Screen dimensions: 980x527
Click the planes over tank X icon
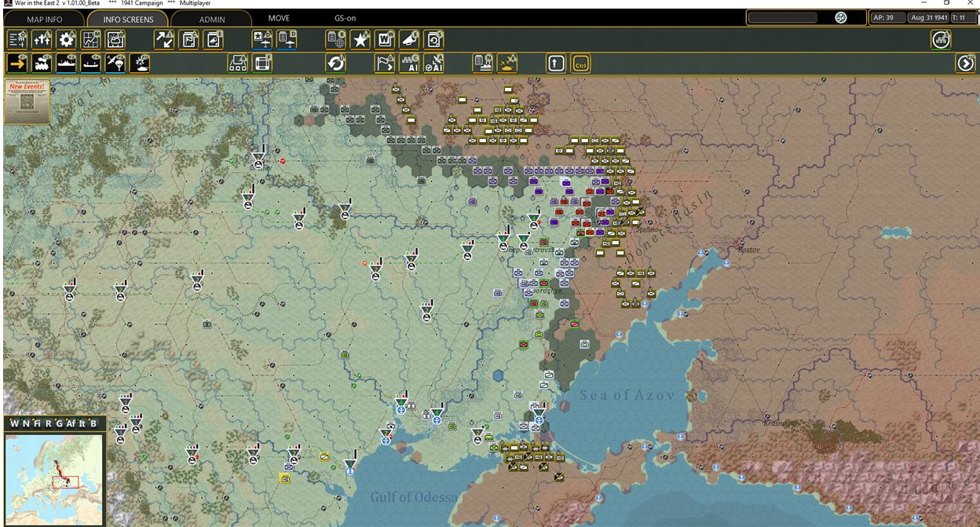[507, 63]
